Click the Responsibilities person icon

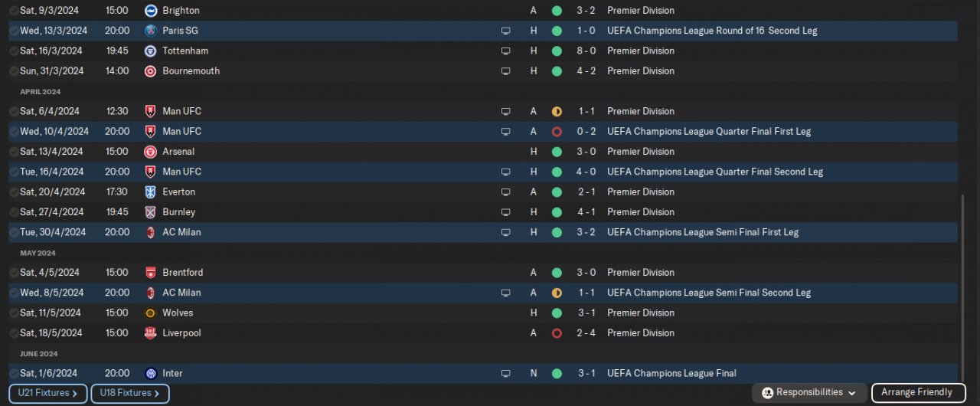(767, 393)
